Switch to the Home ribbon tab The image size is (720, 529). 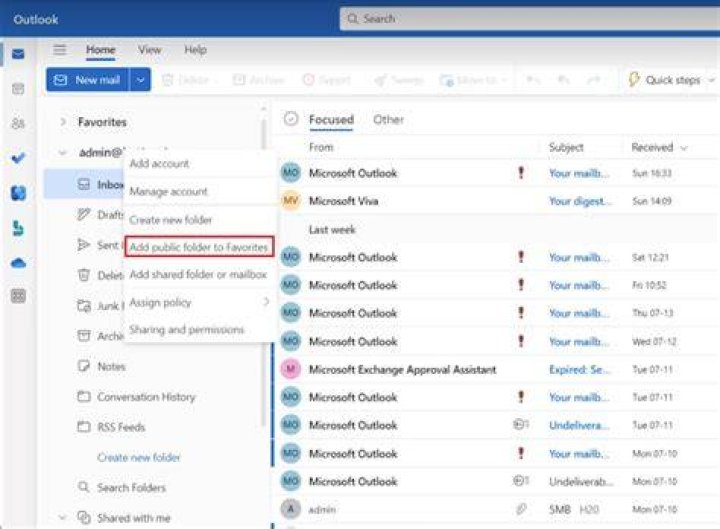click(101, 50)
